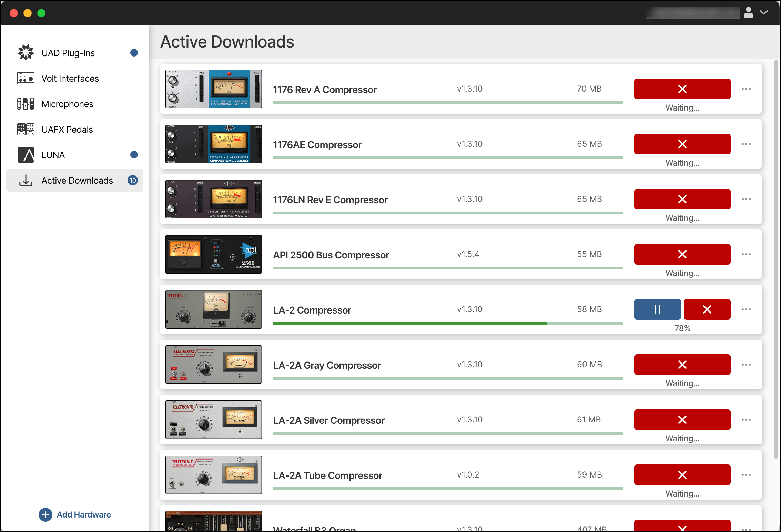Open more options for 1176 Rev A Compressor

pos(746,89)
